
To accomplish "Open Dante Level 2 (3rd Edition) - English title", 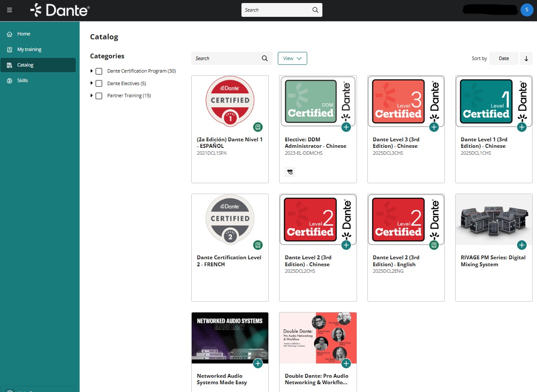I will 396,261.
